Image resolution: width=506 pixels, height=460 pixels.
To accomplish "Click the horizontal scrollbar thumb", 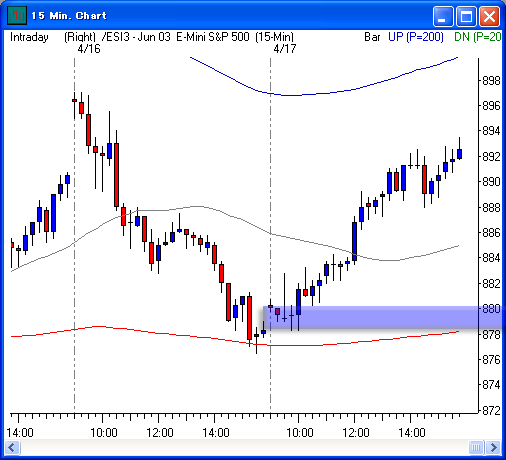I will (476, 447).
